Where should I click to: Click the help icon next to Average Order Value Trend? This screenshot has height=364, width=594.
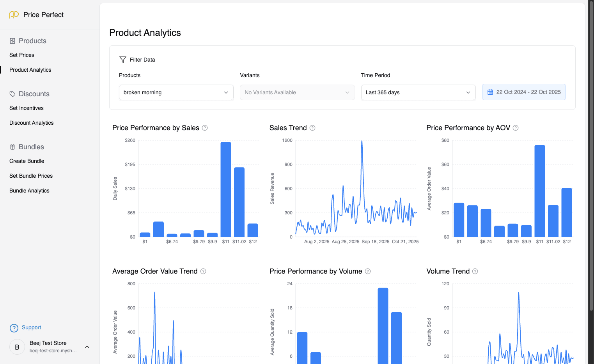[x=203, y=271]
